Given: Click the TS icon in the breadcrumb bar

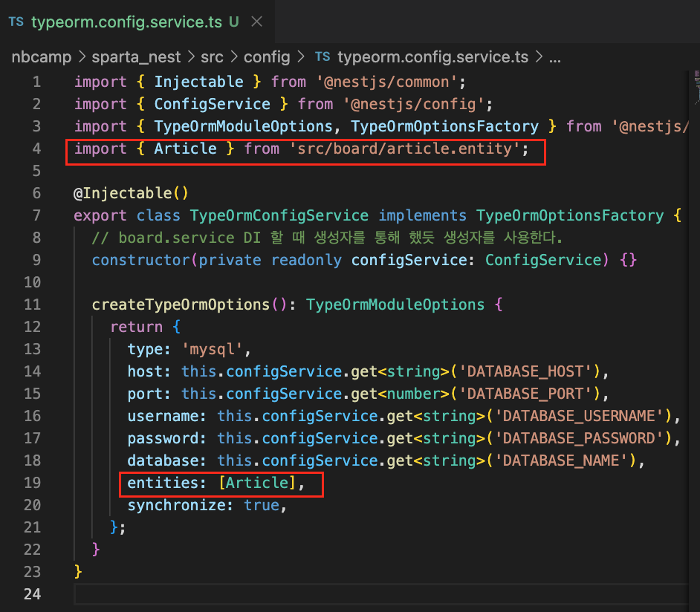Looking at the screenshot, I should [x=321, y=56].
